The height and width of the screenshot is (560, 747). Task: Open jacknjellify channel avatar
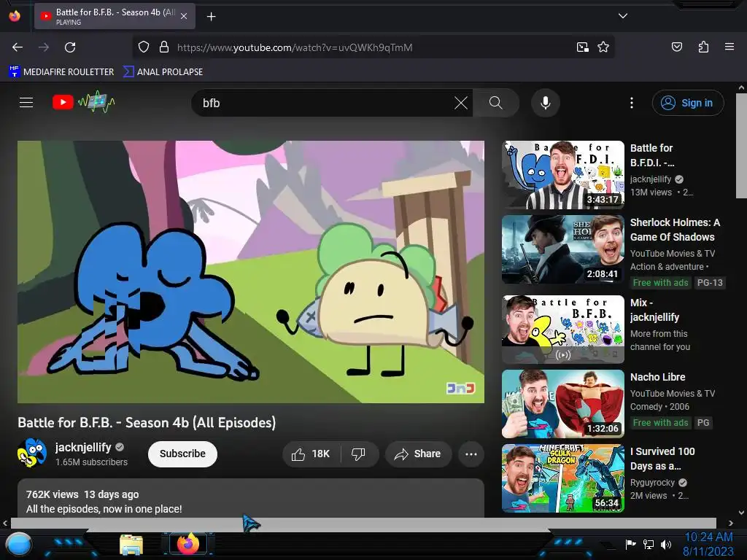coord(32,453)
